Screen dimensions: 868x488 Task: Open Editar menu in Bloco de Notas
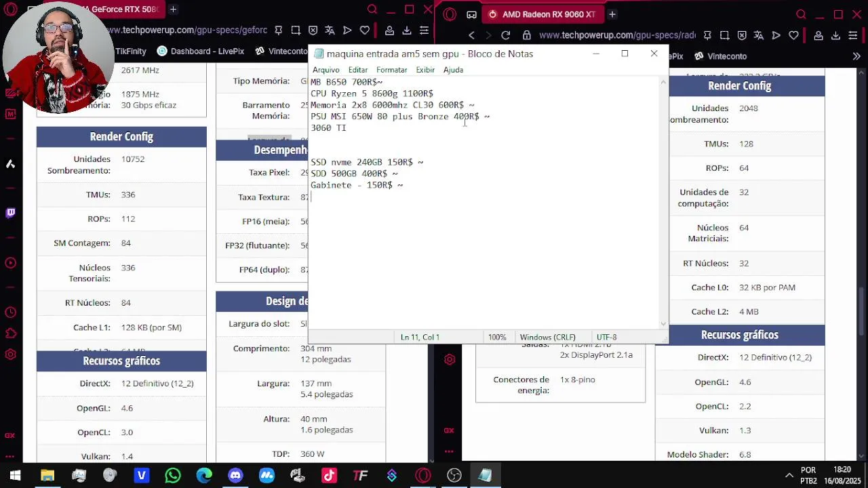pos(357,70)
